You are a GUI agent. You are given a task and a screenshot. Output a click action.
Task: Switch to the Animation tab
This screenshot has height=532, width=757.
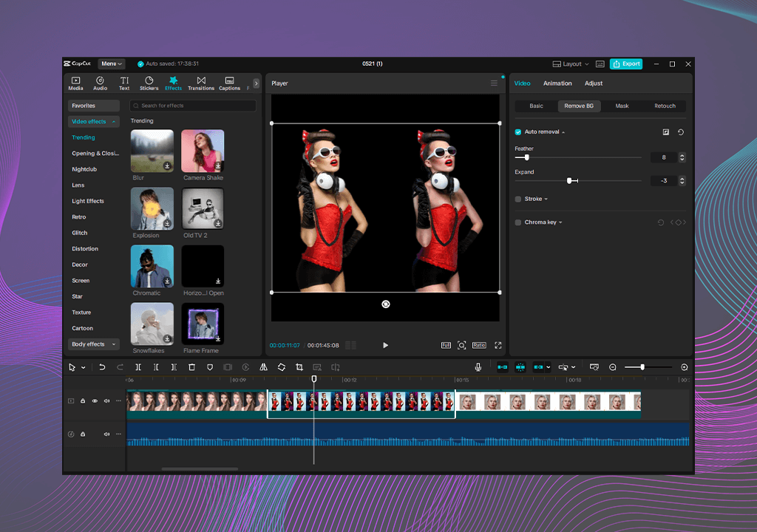pos(557,83)
